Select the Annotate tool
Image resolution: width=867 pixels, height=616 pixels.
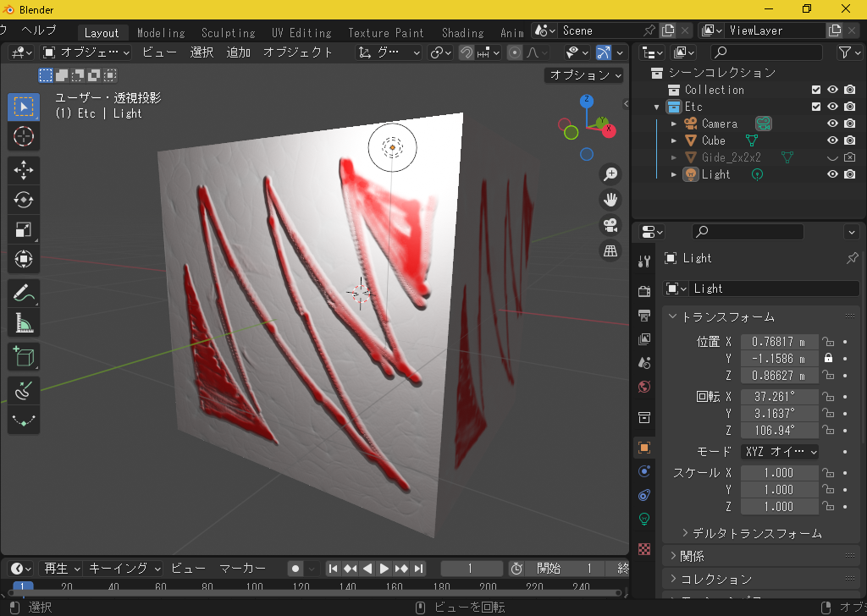(23, 293)
